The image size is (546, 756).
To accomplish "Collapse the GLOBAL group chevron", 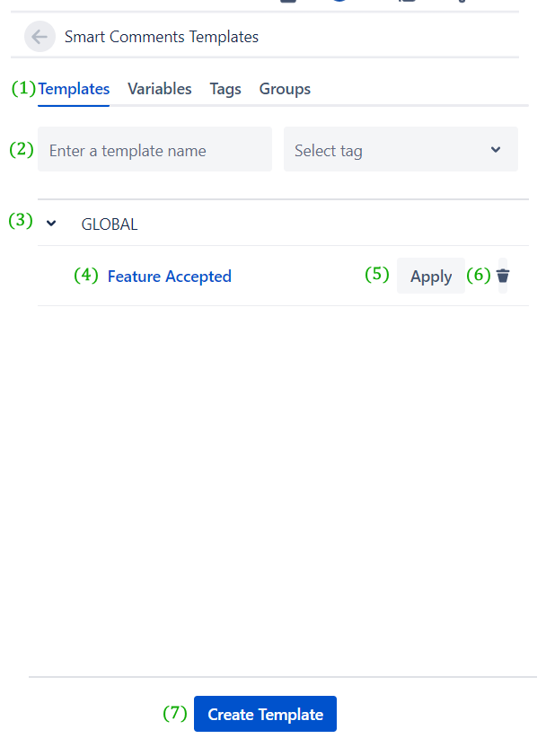I will tap(51, 224).
